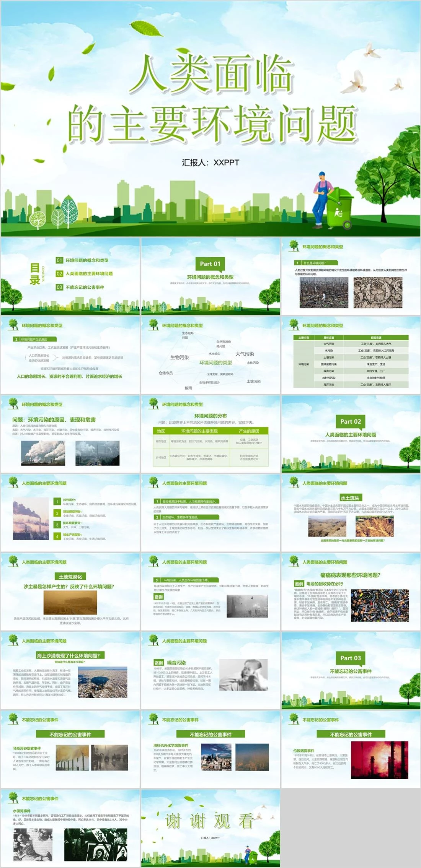
Task: Select the 仓储专员 node in the mind map
Action: tap(166, 373)
